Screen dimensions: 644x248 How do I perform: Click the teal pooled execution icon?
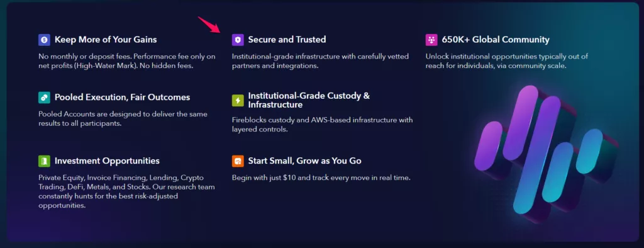tap(45, 98)
